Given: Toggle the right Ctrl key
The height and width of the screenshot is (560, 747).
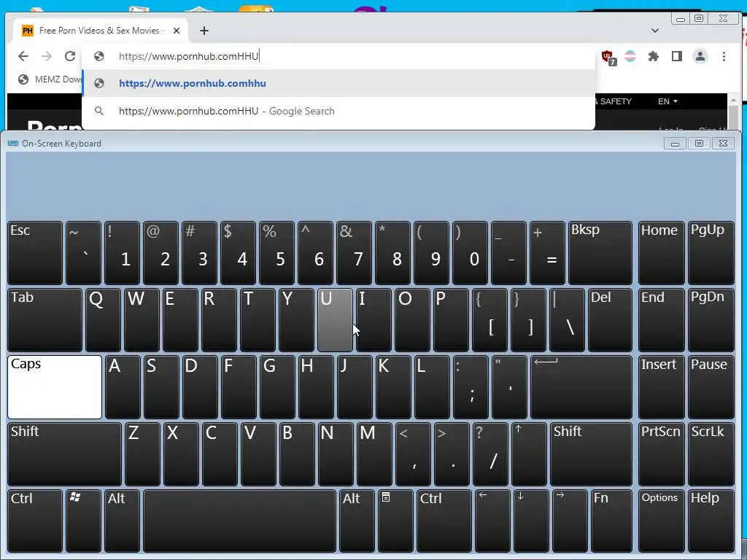Looking at the screenshot, I should click(x=444, y=521).
